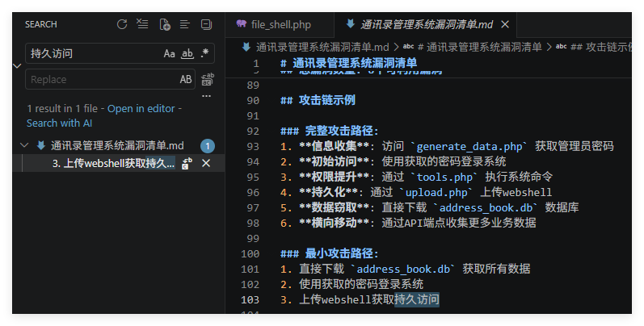Viewport: 644px width, 326px height.
Task: Click PHP elephant icon on file_shell.php tab
Action: [x=241, y=23]
